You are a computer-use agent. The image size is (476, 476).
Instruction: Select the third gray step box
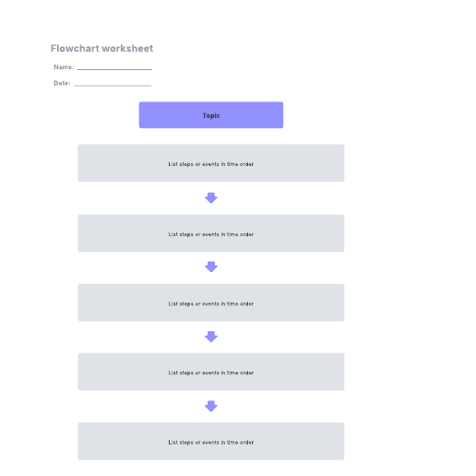211,303
